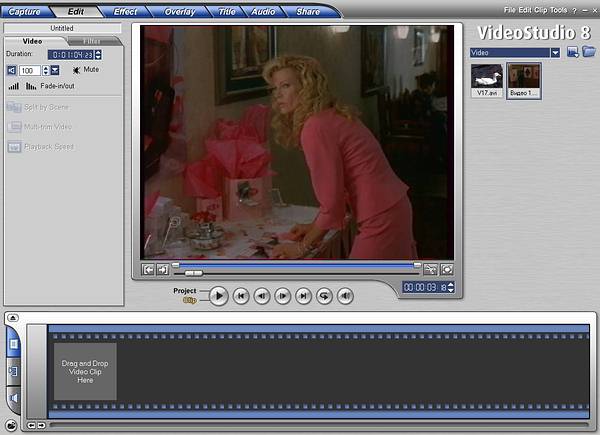Toggle repeat playback
This screenshot has width=600, height=435.
tap(324, 296)
